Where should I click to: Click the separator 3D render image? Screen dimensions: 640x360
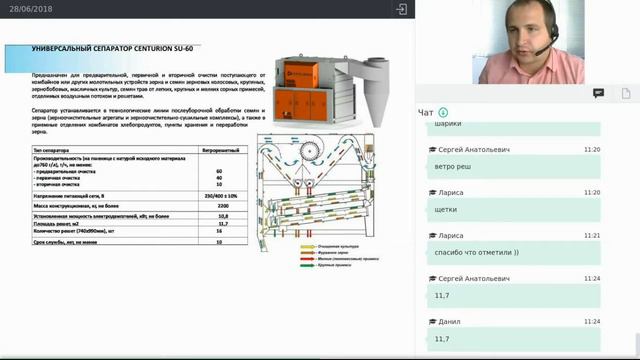tap(331, 91)
